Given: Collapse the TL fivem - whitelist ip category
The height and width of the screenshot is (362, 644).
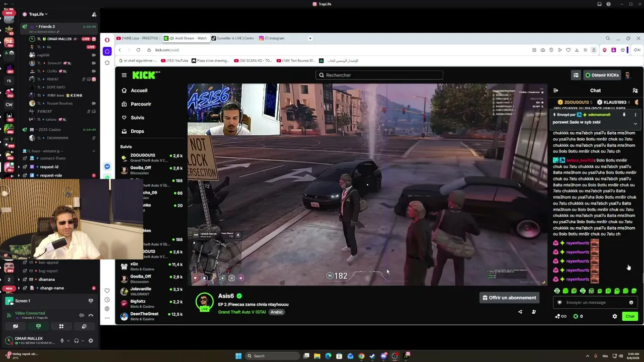Looking at the screenshot, I should [x=44, y=151].
